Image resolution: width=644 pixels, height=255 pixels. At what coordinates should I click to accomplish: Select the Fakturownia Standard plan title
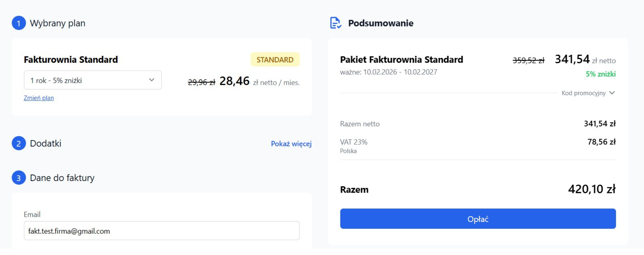[x=71, y=60]
